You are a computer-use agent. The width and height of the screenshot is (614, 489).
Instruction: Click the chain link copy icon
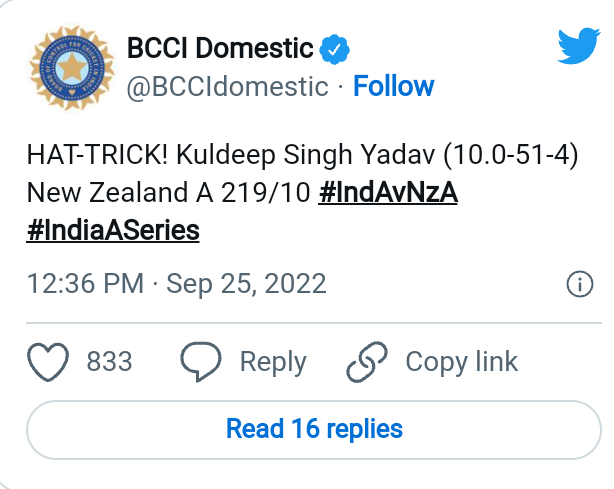366,361
